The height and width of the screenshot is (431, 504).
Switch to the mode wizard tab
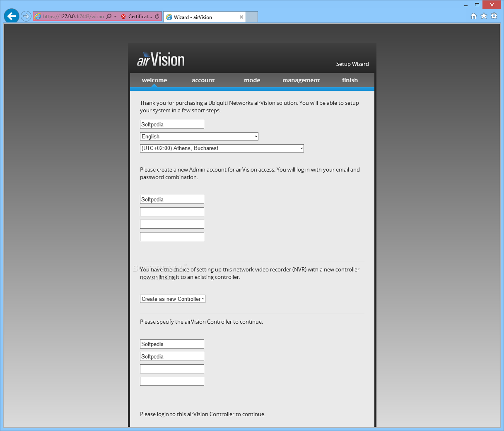[252, 80]
